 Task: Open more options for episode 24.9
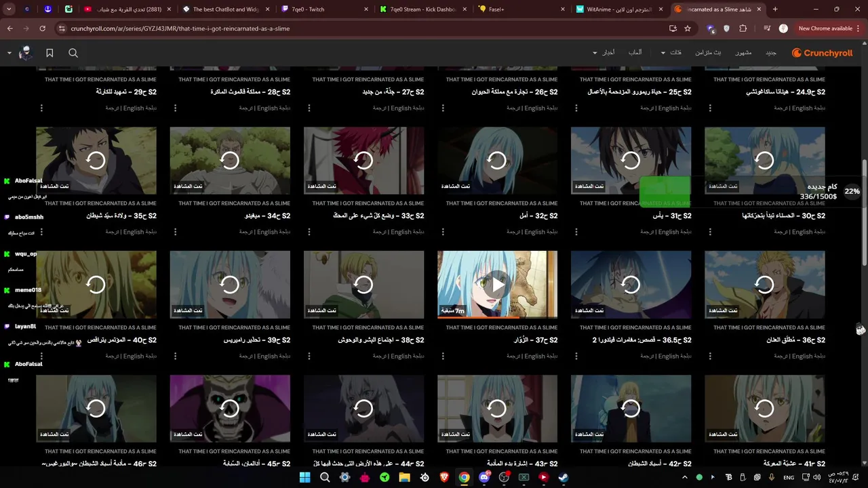(710, 108)
